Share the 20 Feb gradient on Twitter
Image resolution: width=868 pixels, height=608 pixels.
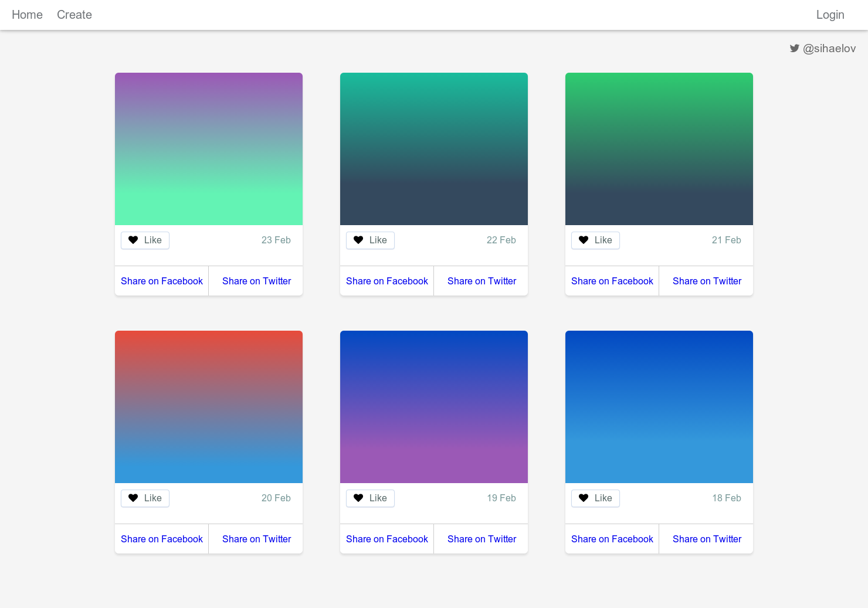[256, 539]
